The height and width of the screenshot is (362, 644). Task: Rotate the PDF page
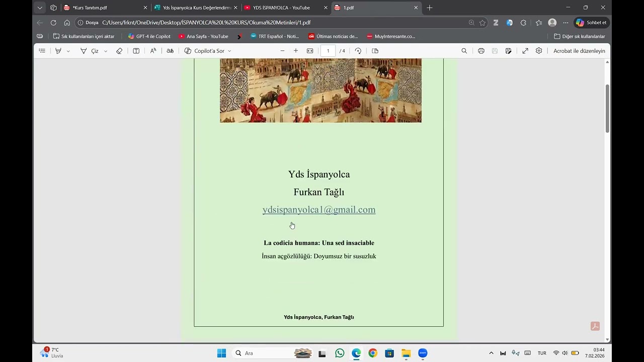(358, 51)
